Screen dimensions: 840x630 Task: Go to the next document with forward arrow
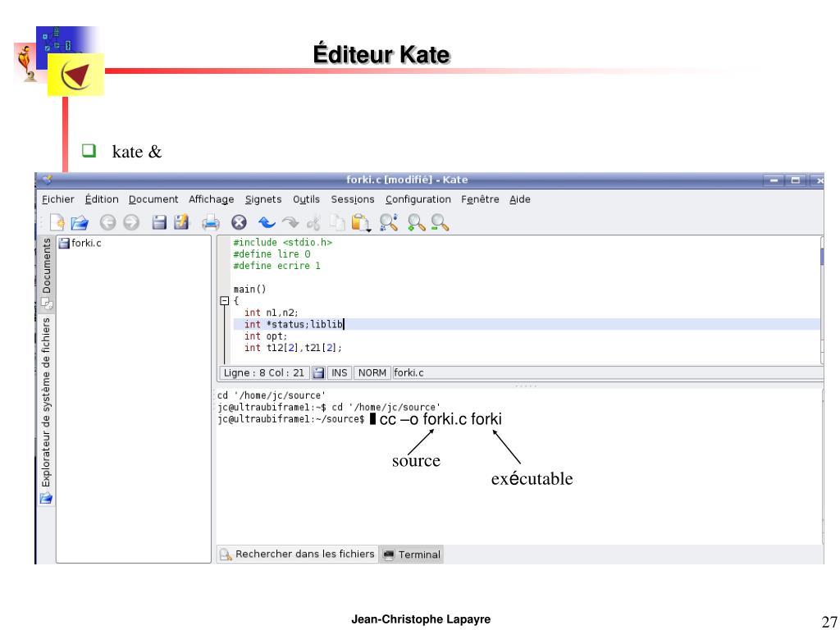pos(130,222)
